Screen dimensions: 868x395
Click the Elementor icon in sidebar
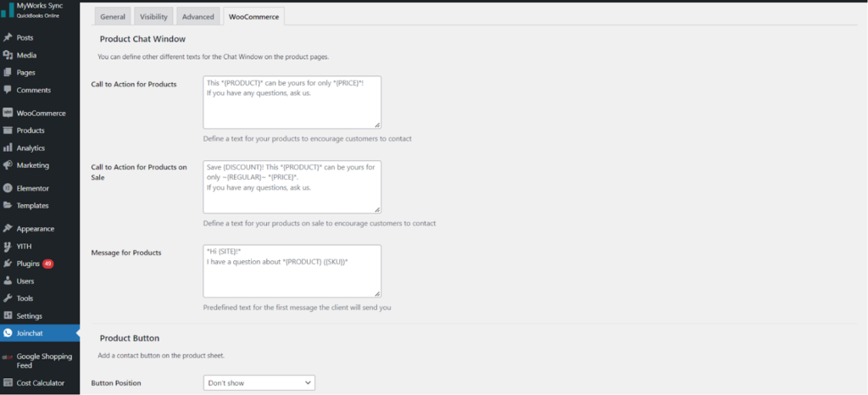click(x=8, y=188)
